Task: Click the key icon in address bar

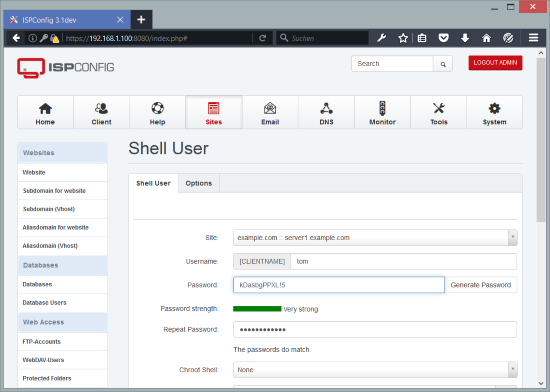Action: click(43, 38)
